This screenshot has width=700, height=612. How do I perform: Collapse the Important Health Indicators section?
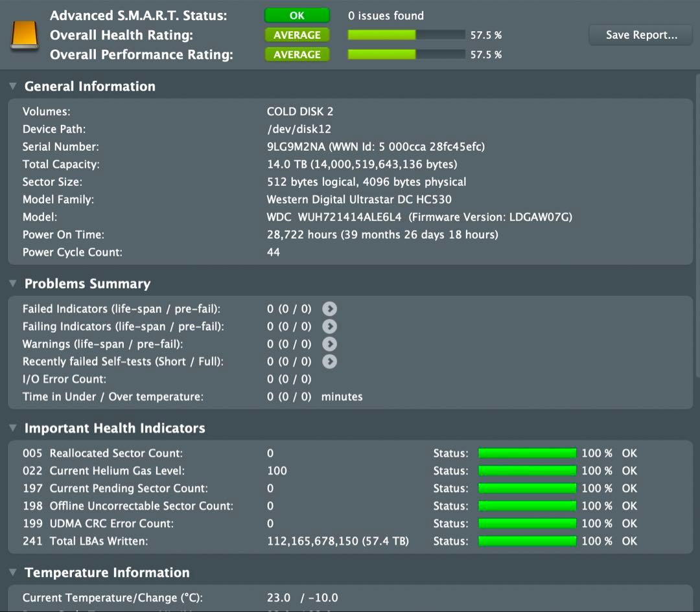pos(13,427)
